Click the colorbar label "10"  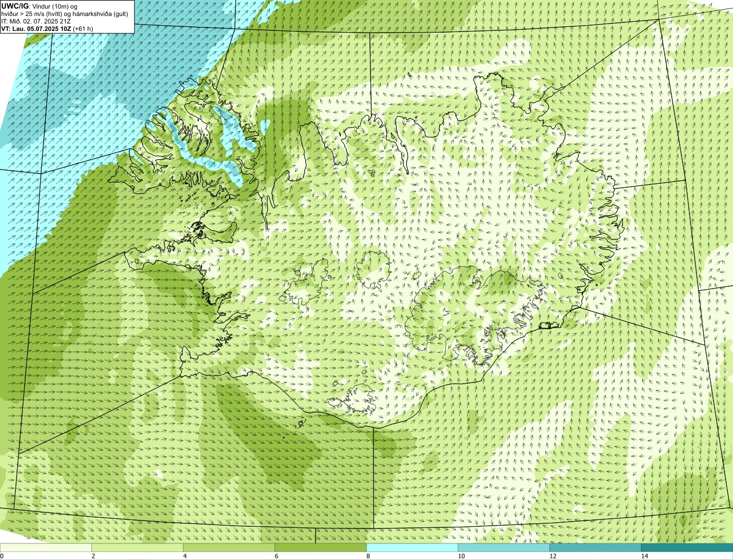click(x=461, y=556)
